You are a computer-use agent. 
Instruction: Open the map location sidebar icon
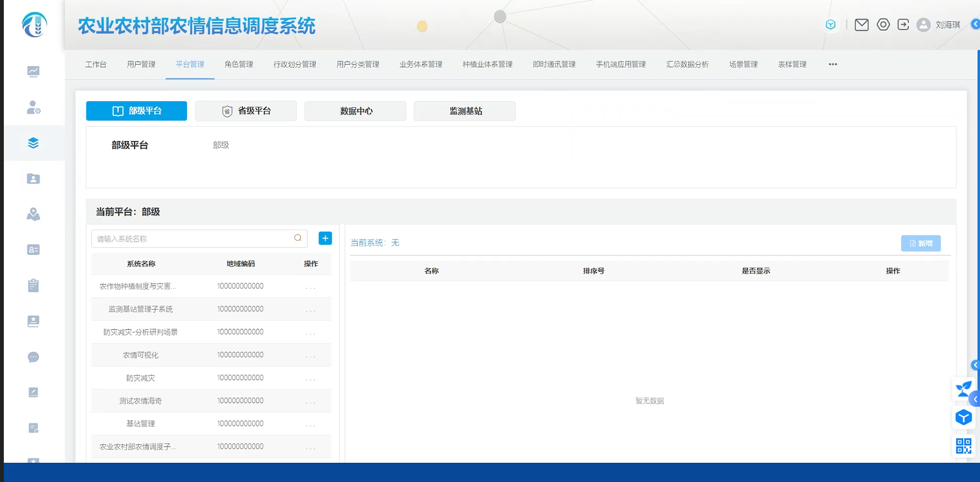coord(33,214)
